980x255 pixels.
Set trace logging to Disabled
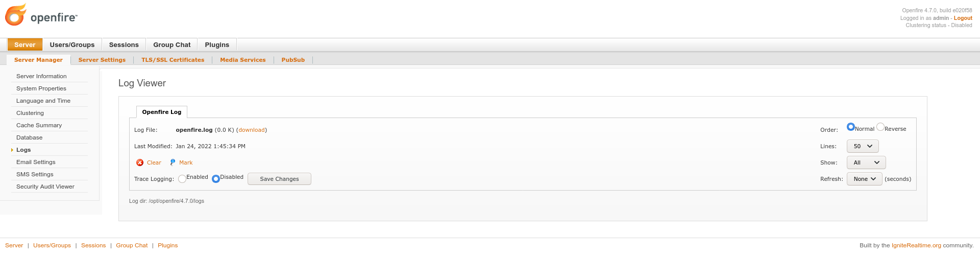tap(216, 179)
